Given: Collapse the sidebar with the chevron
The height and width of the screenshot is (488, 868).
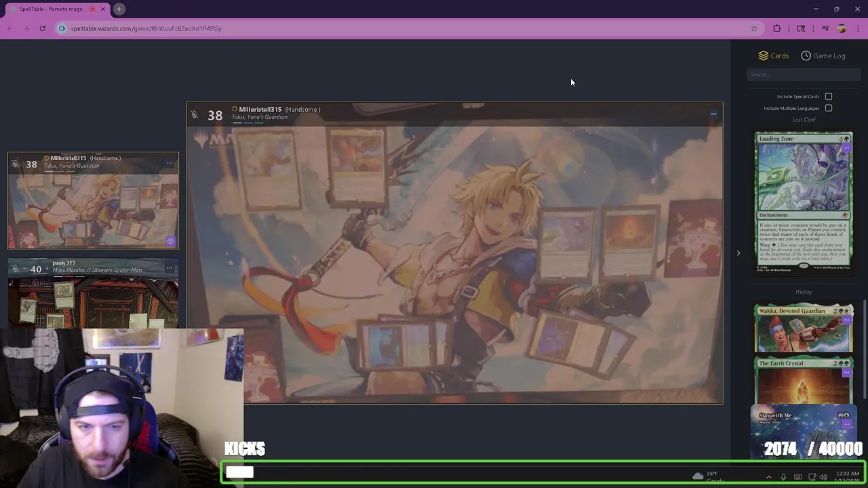Looking at the screenshot, I should click(x=738, y=253).
